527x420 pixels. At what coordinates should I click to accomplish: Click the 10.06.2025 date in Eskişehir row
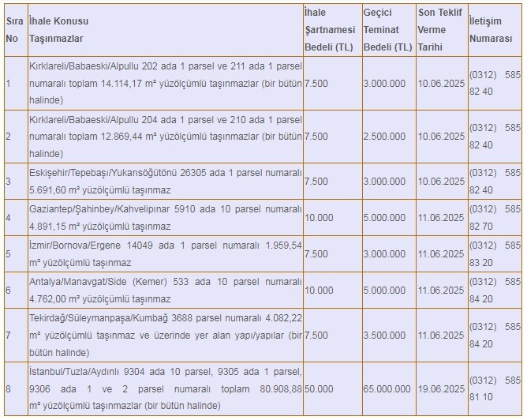pos(441,182)
